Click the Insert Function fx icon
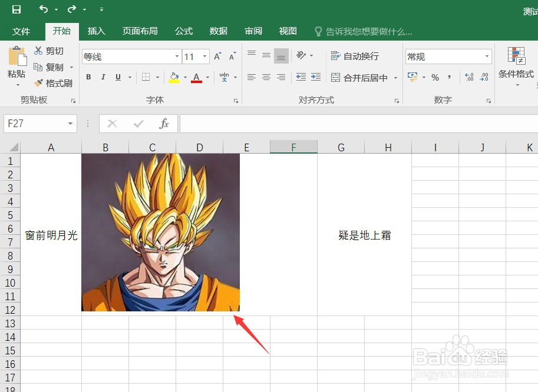 [164, 124]
